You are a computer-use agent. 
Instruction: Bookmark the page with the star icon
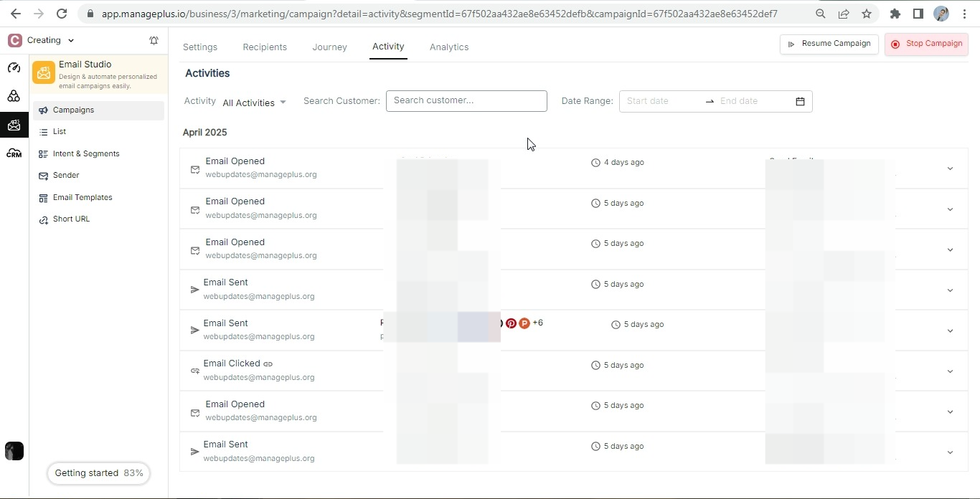pos(867,14)
